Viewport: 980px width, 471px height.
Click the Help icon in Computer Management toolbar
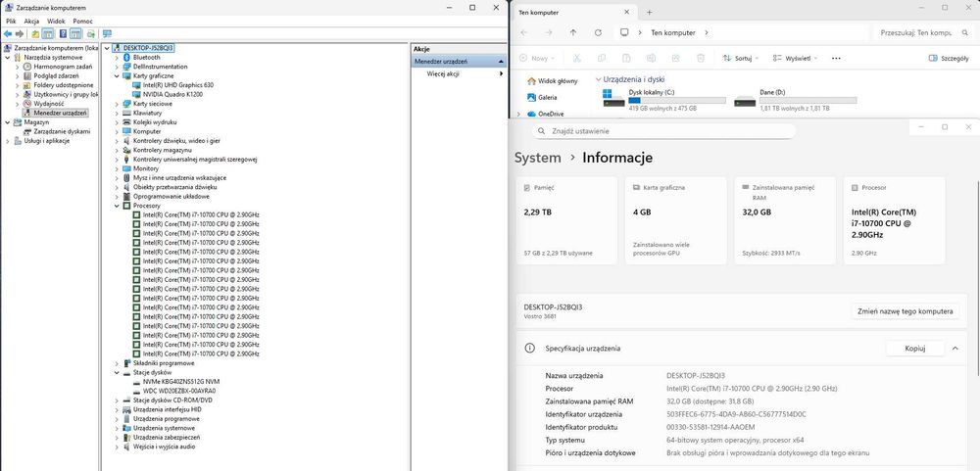[x=63, y=33]
